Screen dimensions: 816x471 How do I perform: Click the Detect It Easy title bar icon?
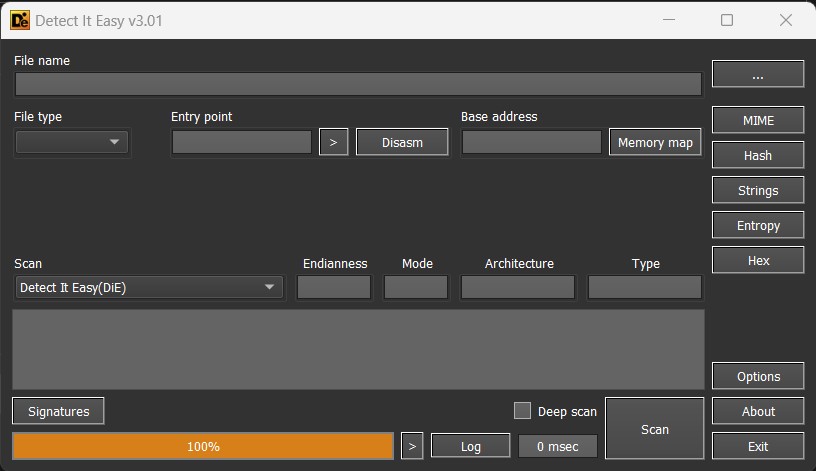[19, 20]
